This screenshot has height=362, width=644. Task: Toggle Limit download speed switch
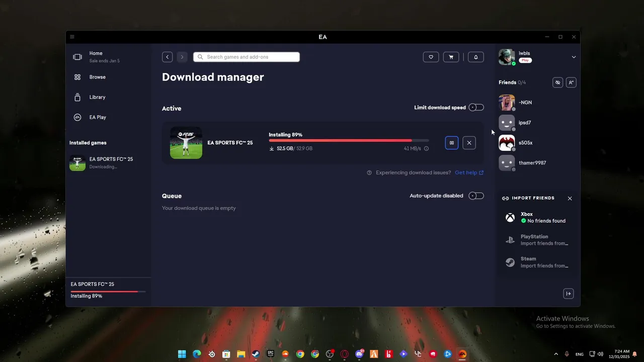[x=476, y=107]
